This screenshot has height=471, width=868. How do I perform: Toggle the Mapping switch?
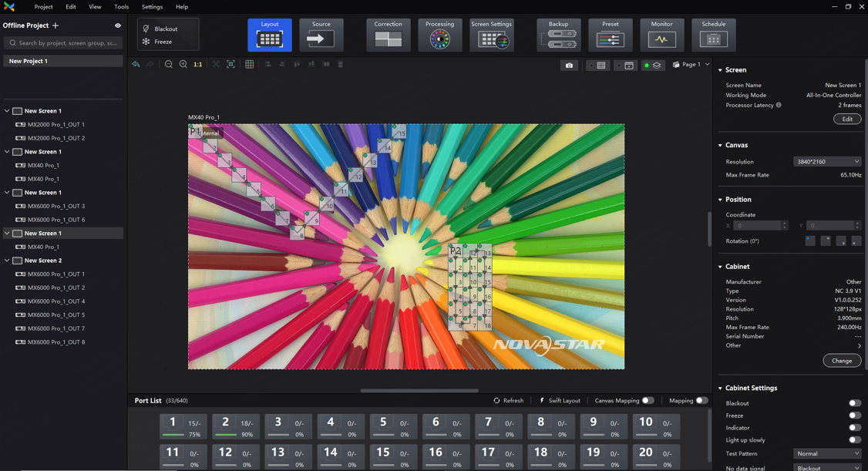click(x=701, y=400)
